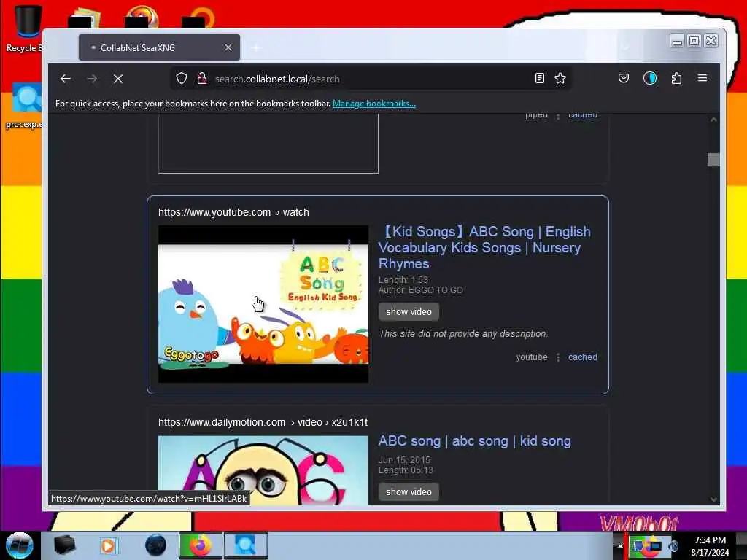Open the dailymotion ABC song title link
The image size is (747, 560).
(474, 441)
